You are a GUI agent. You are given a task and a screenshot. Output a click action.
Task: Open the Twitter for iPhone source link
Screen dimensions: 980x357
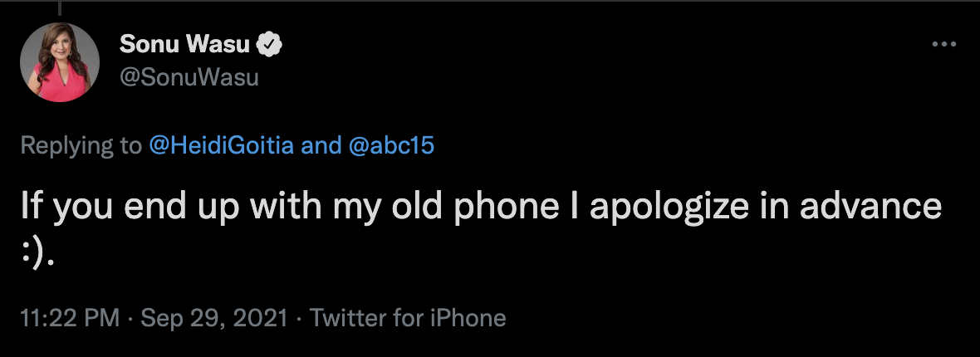pyautogui.click(x=408, y=318)
